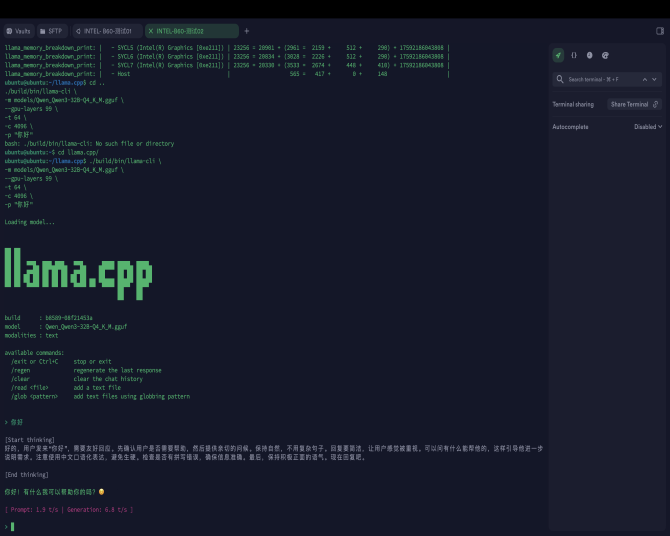This screenshot has width=670, height=536.
Task: Click the SYCL5 memory breakdown row
Action: pyautogui.click(x=227, y=48)
